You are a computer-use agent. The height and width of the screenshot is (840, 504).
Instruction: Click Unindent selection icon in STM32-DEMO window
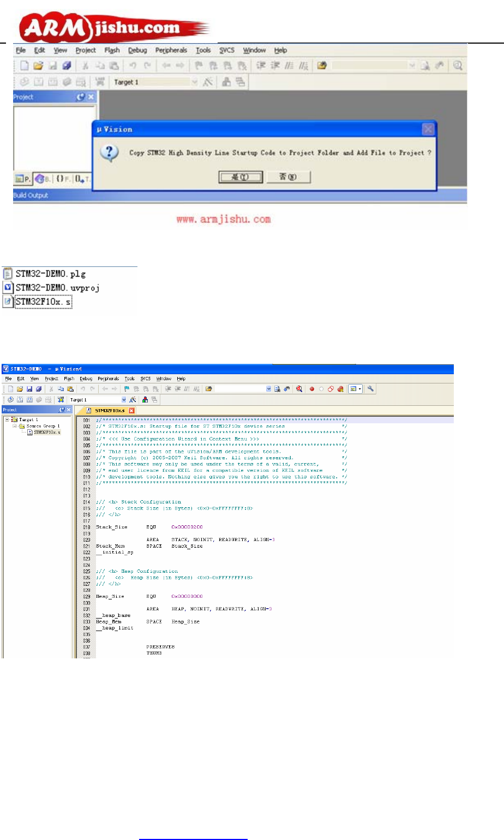tap(178, 389)
